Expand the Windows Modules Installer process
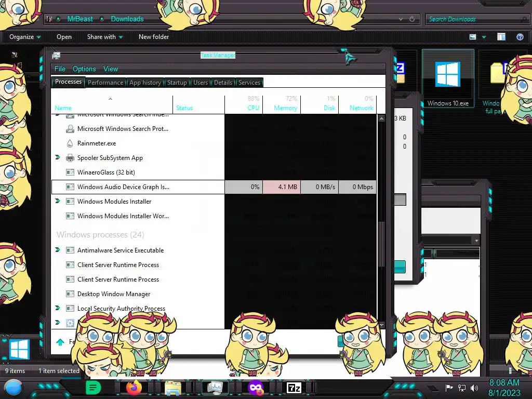 [x=58, y=201]
